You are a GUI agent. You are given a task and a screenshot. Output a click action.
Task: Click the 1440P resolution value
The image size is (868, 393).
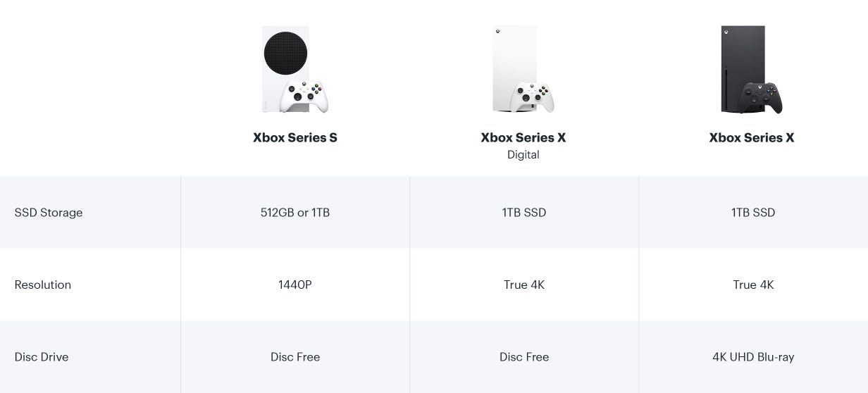(295, 285)
